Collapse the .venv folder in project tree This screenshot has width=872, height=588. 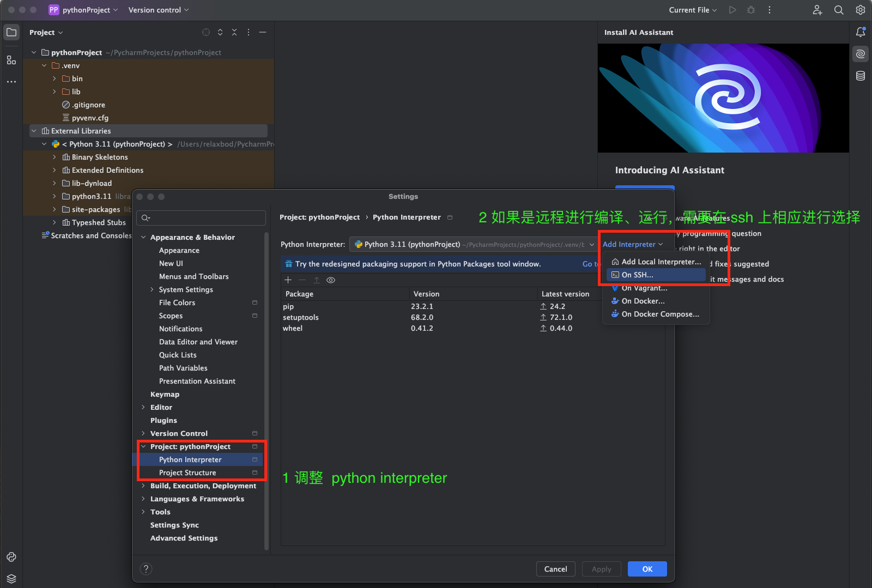(45, 65)
